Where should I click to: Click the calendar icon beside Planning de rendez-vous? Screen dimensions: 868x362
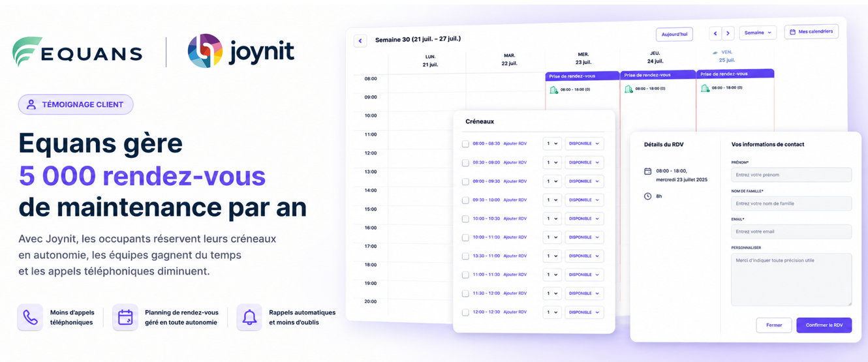125,318
